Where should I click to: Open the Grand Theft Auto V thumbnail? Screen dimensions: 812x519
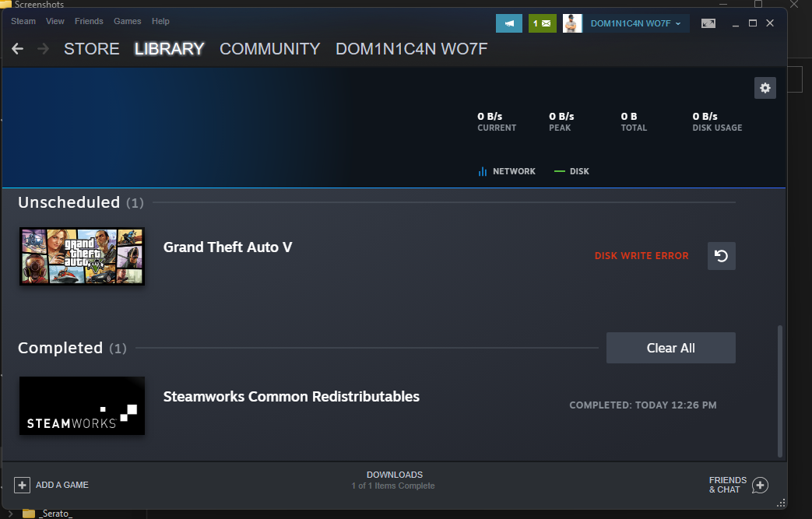[82, 256]
